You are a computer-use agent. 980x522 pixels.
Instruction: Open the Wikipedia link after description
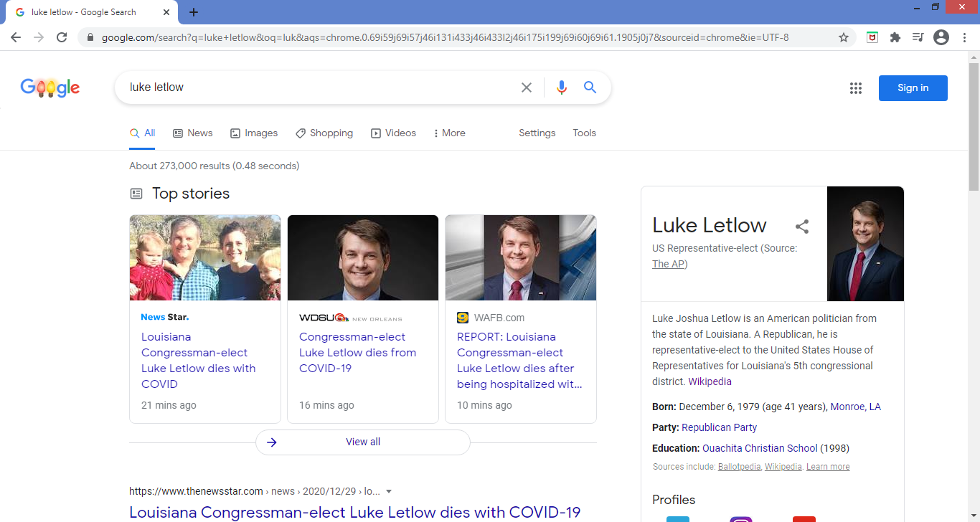(x=710, y=381)
